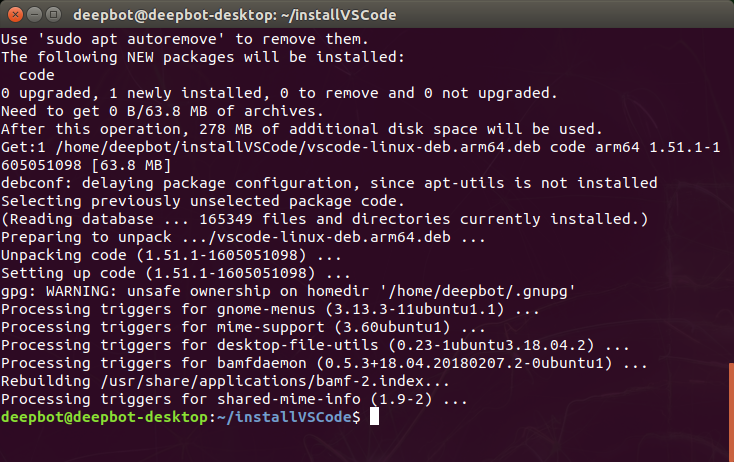Close the terminal window with red button
The image size is (734, 462).
pos(15,15)
